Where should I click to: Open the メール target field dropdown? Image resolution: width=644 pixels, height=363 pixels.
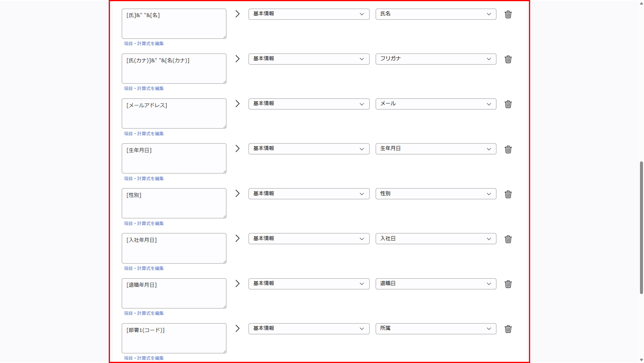coord(436,104)
